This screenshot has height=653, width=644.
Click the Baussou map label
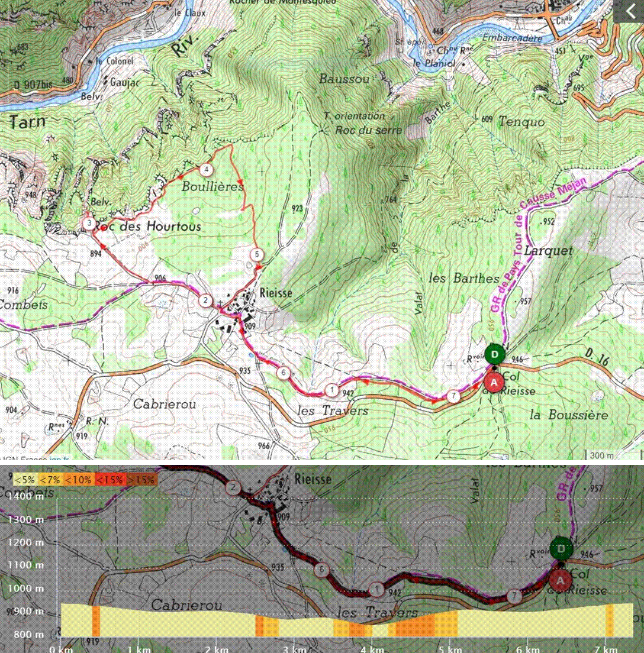[344, 79]
